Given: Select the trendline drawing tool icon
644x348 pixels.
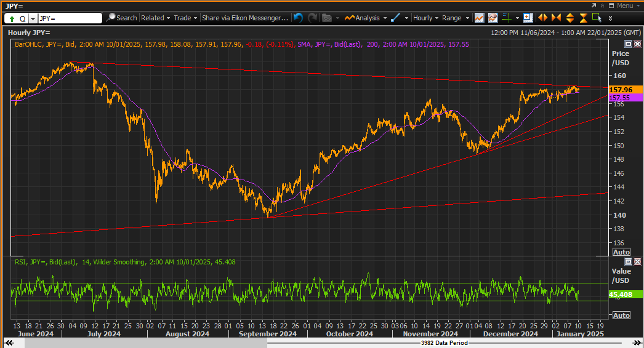Looking at the screenshot, I should pos(395,18).
